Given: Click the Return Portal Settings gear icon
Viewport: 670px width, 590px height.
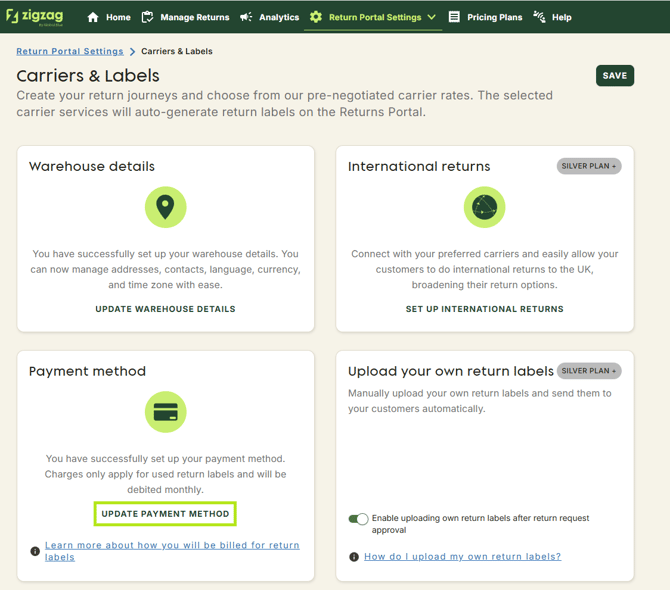Looking at the screenshot, I should pos(316,17).
